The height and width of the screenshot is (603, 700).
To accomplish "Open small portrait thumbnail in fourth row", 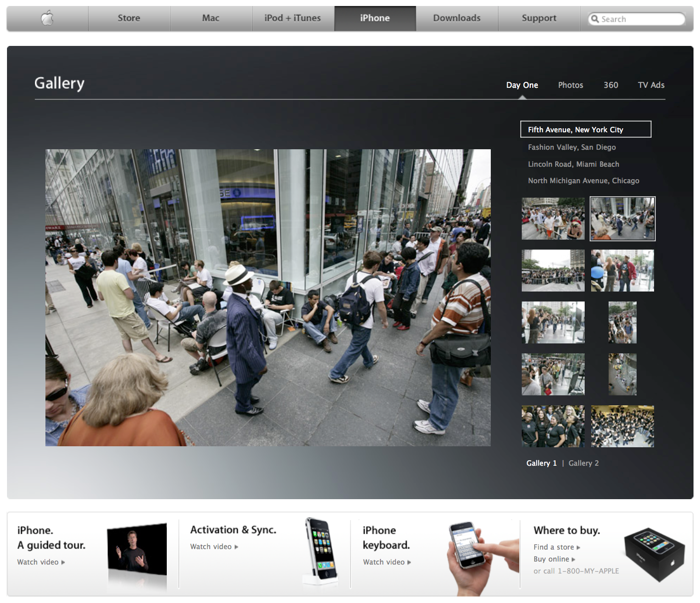I will tap(623, 374).
